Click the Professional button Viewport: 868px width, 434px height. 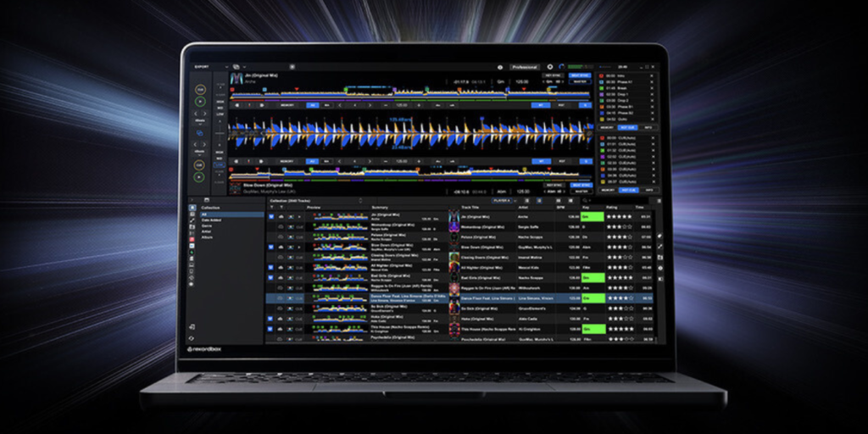coord(524,67)
